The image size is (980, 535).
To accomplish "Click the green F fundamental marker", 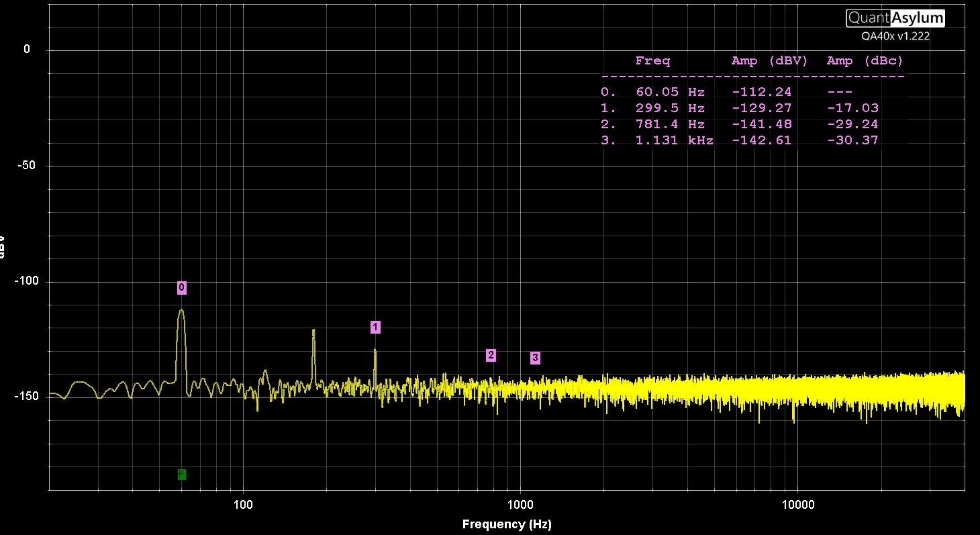I will point(182,475).
